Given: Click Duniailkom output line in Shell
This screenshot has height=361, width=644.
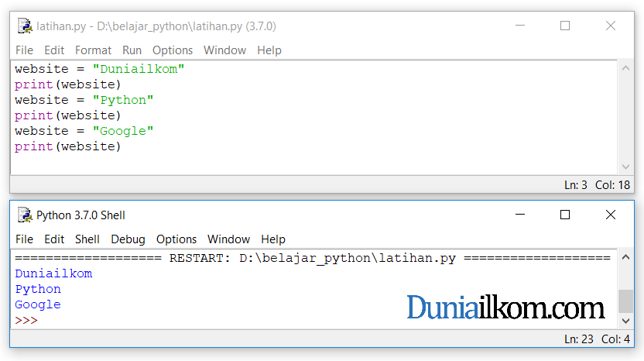Looking at the screenshot, I should pos(54,273).
